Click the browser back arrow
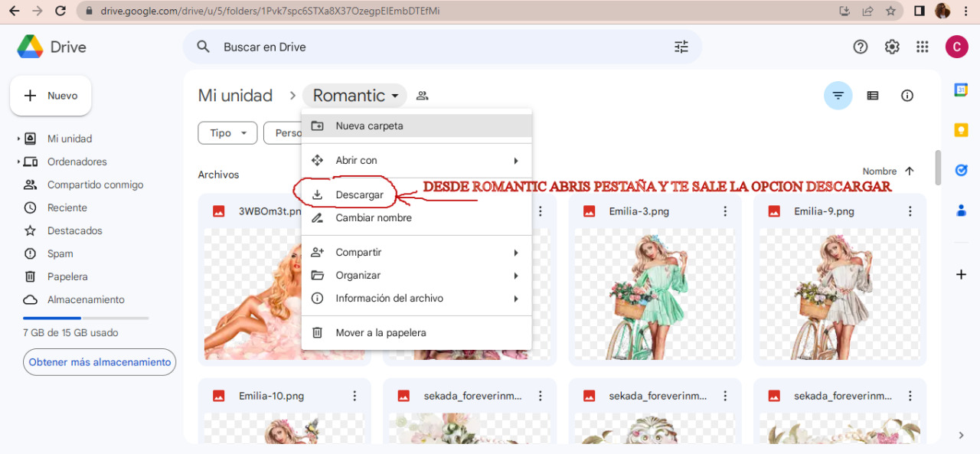Viewport: 980px width, 454px height. coord(15,11)
